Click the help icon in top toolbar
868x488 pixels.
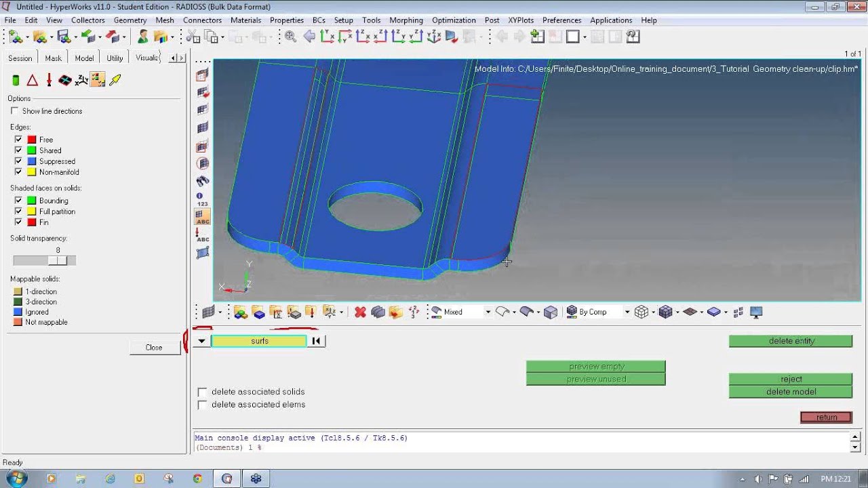(x=633, y=37)
